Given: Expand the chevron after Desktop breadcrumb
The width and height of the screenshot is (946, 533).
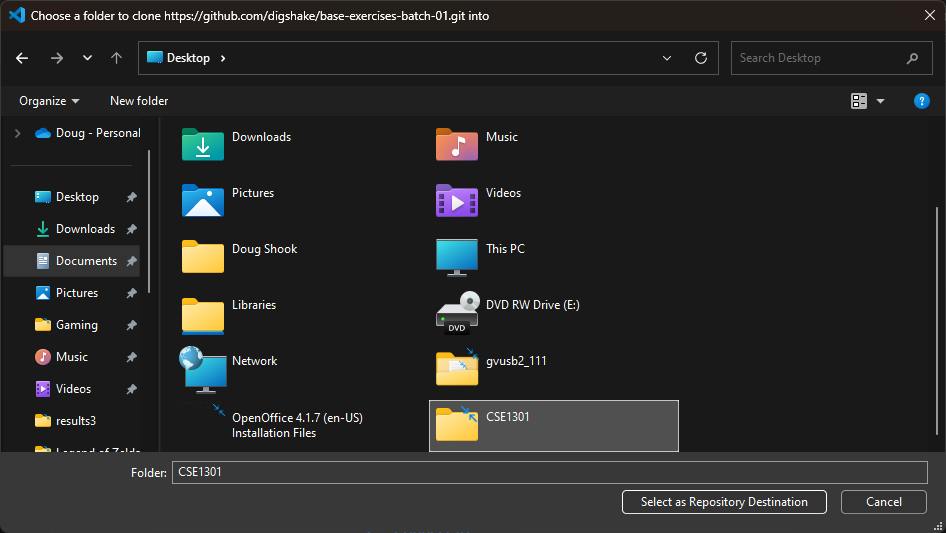Looking at the screenshot, I should click(223, 58).
